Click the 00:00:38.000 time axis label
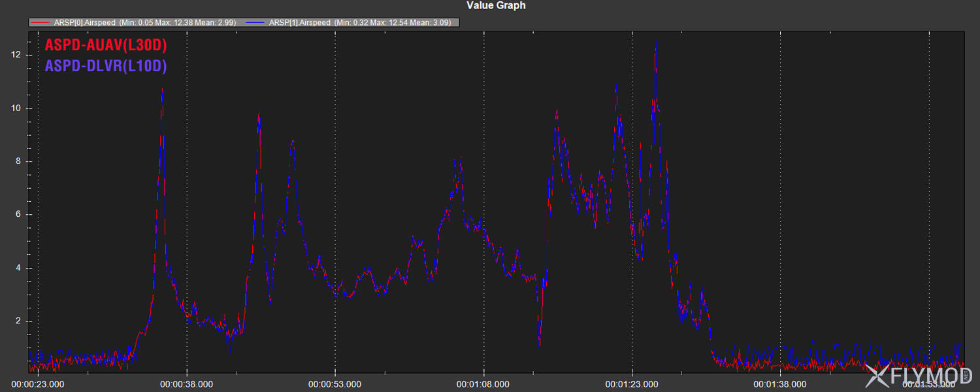 [x=187, y=384]
